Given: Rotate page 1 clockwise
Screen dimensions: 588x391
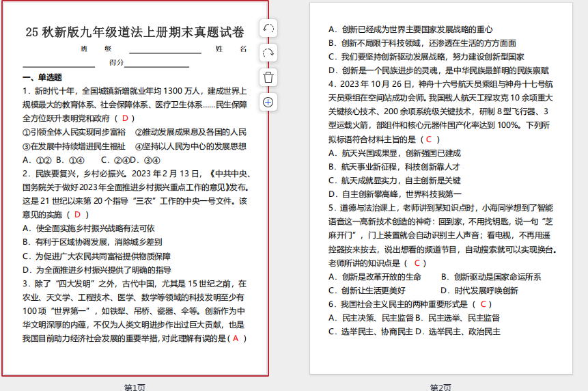Looking at the screenshot, I should [x=268, y=53].
